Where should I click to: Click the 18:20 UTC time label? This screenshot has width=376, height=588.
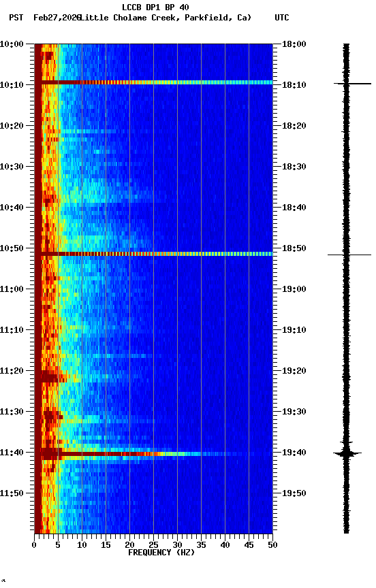294,126
